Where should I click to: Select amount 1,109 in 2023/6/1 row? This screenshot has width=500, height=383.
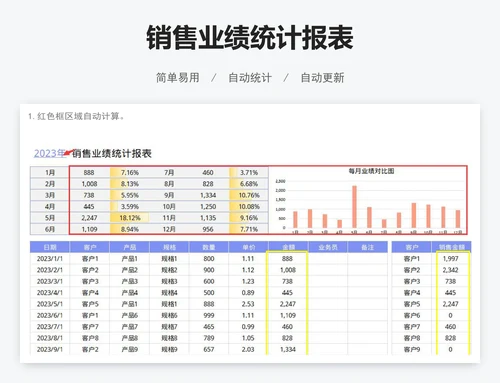288,315
